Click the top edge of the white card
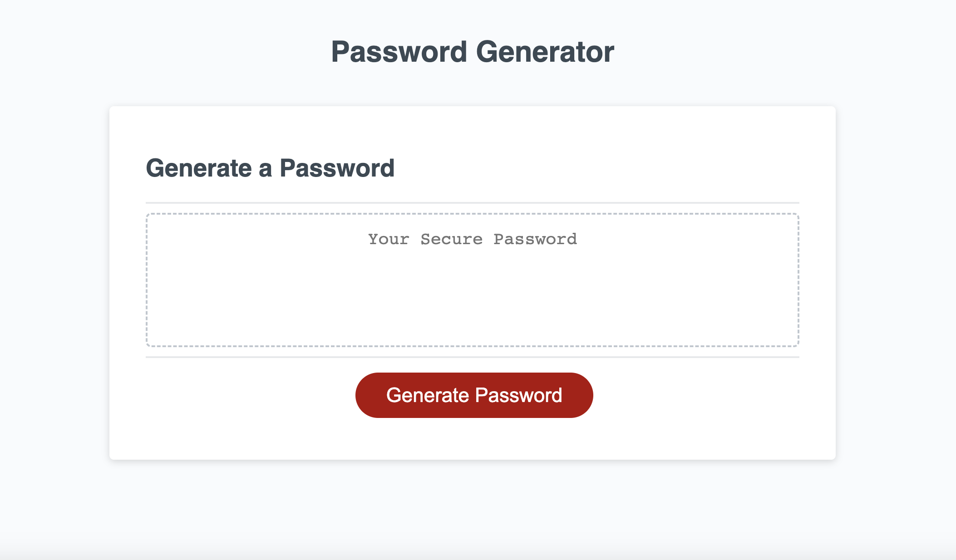Screen dimensions: 956x560 coord(473,108)
